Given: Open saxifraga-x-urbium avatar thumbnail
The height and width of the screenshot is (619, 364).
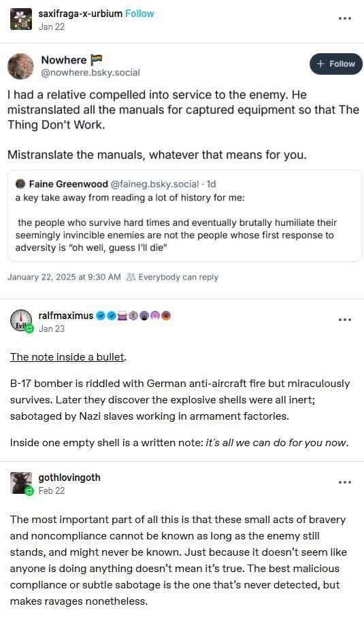Looking at the screenshot, I should [x=21, y=19].
